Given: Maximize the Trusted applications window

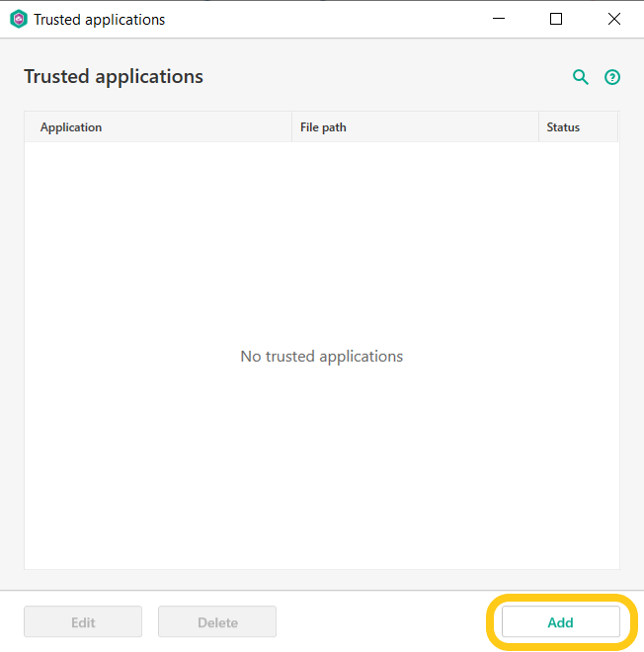Looking at the screenshot, I should pos(556,19).
